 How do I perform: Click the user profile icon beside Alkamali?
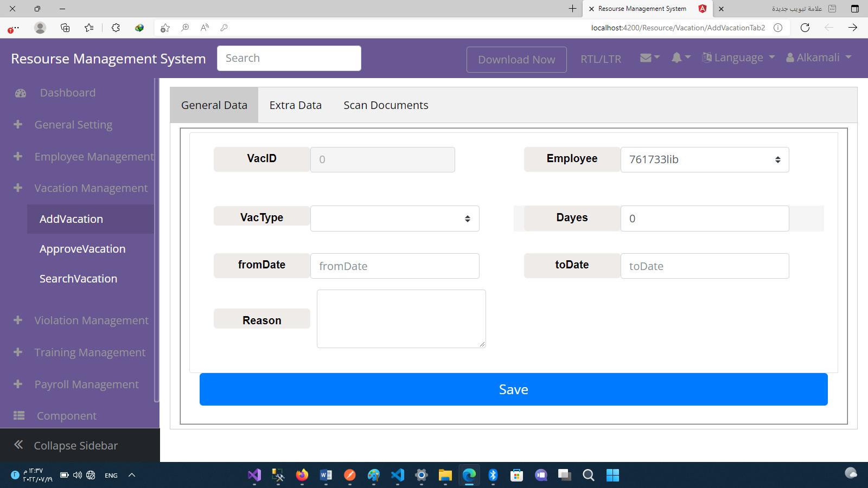click(x=790, y=57)
